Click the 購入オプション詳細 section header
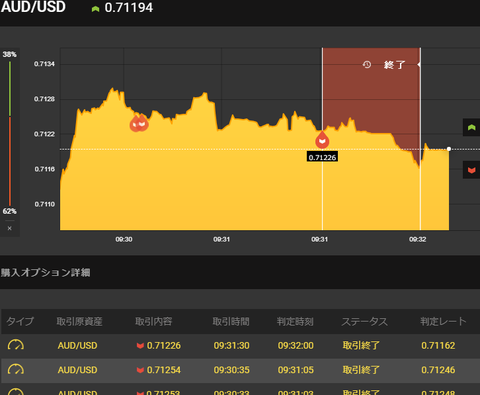This screenshot has width=480, height=395. pos(45,273)
